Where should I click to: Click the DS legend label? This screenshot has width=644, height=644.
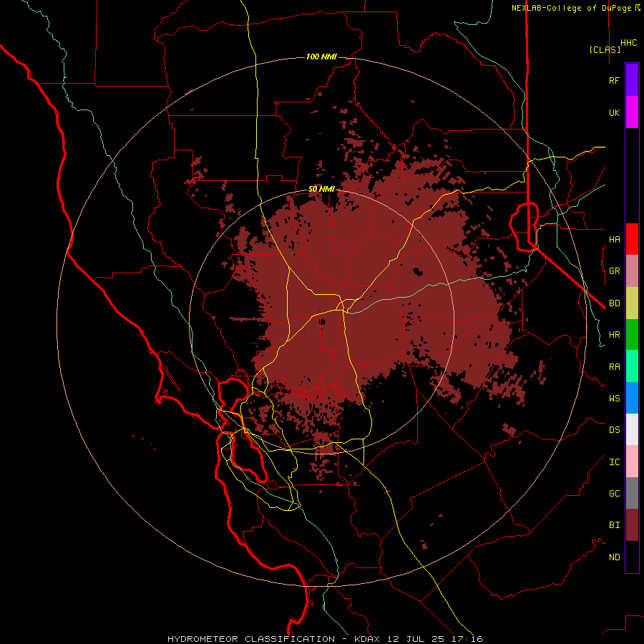614,430
